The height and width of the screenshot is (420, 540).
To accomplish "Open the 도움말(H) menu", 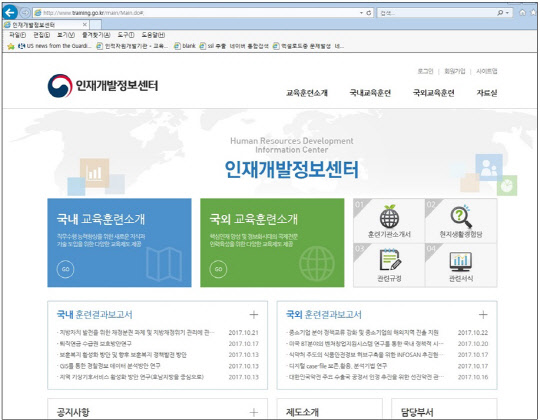I will click(153, 35).
